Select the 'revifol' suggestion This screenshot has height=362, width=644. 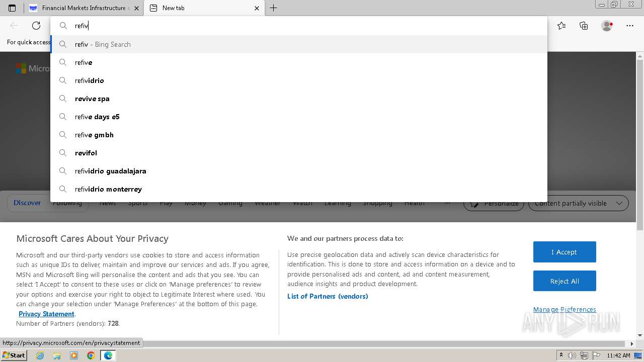click(x=299, y=153)
